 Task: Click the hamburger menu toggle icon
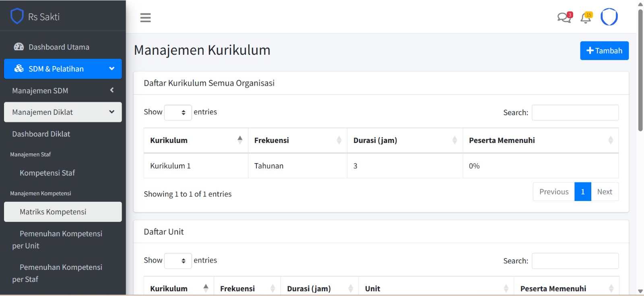(145, 18)
